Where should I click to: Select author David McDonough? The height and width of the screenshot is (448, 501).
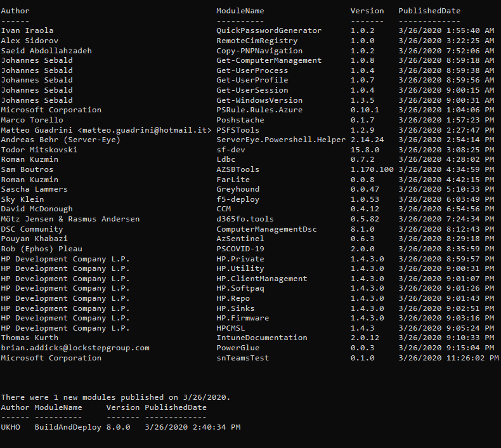37,209
